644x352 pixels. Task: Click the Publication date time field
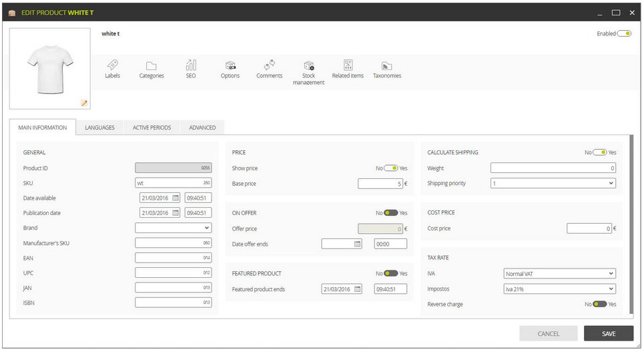[198, 212]
